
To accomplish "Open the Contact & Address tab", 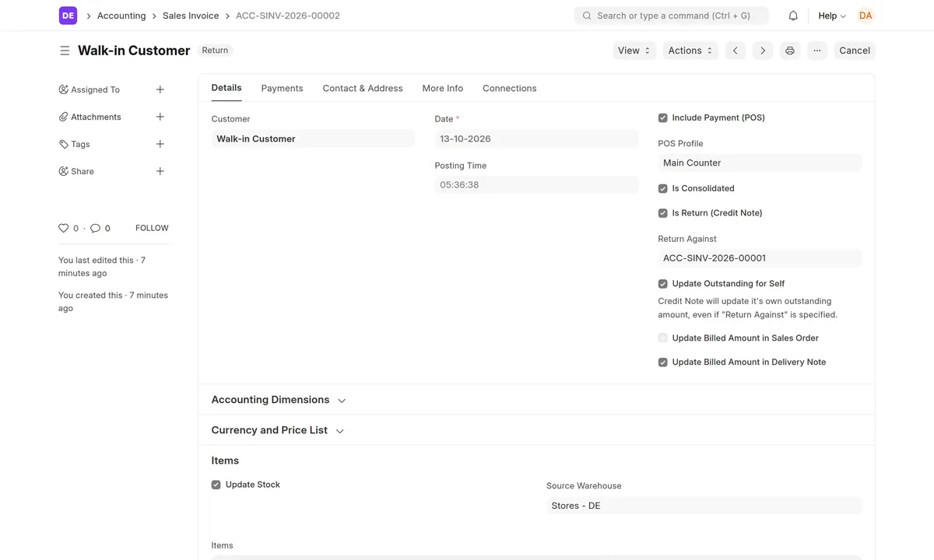I will pyautogui.click(x=363, y=89).
